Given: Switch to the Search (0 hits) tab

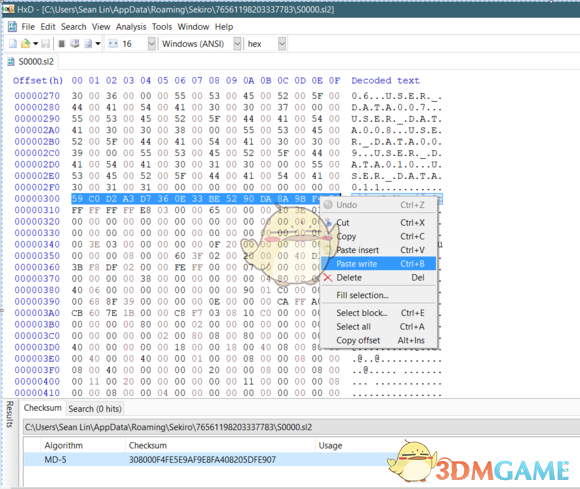Looking at the screenshot, I should click(x=95, y=409).
